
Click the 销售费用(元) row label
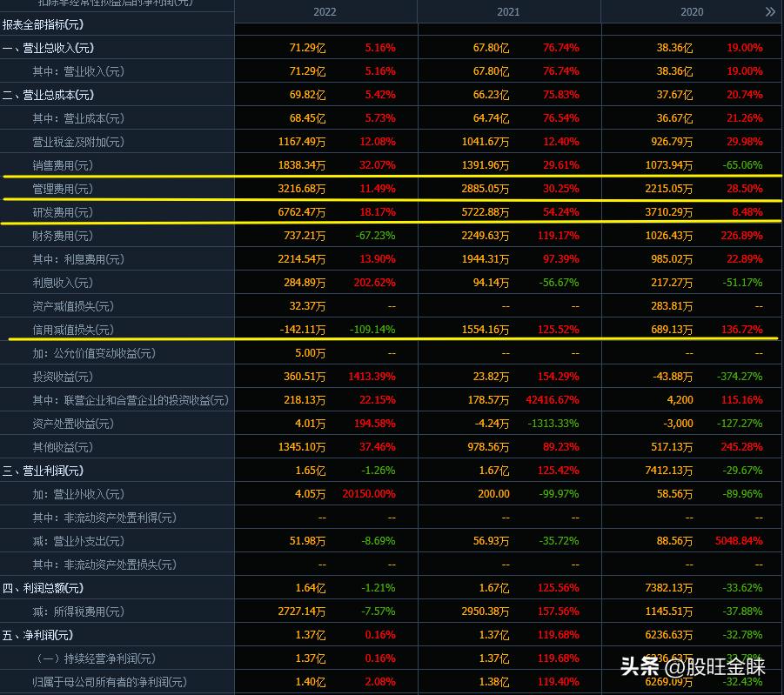[x=63, y=165]
